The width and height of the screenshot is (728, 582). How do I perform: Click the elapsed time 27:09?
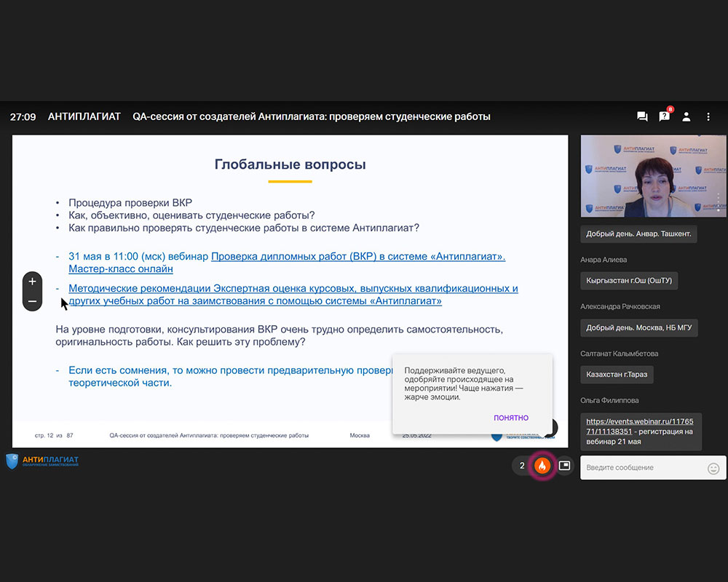pyautogui.click(x=23, y=117)
